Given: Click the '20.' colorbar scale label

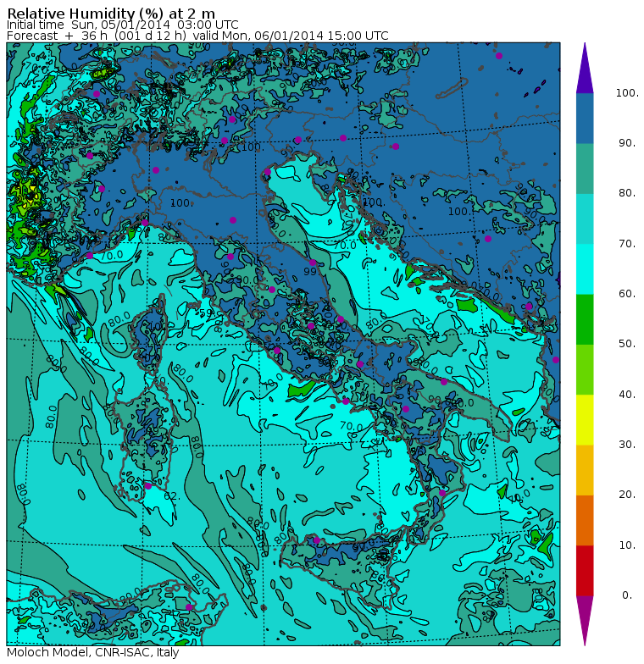Looking at the screenshot, I should pyautogui.click(x=627, y=495).
